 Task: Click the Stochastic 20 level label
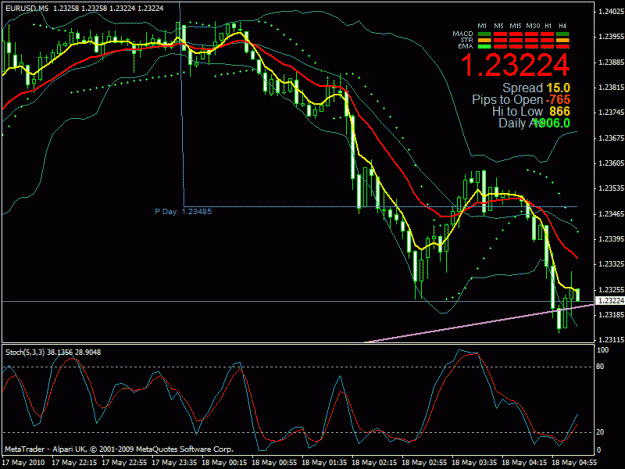click(x=601, y=432)
